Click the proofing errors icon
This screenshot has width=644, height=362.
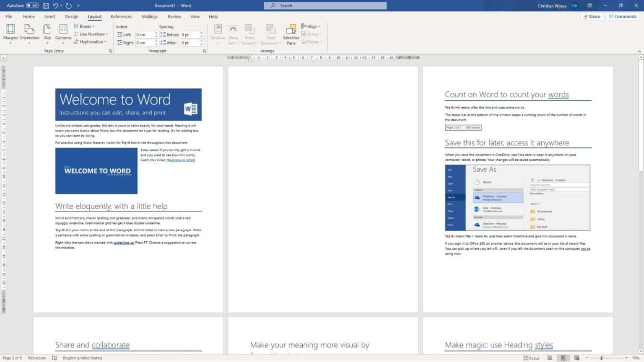point(55,358)
